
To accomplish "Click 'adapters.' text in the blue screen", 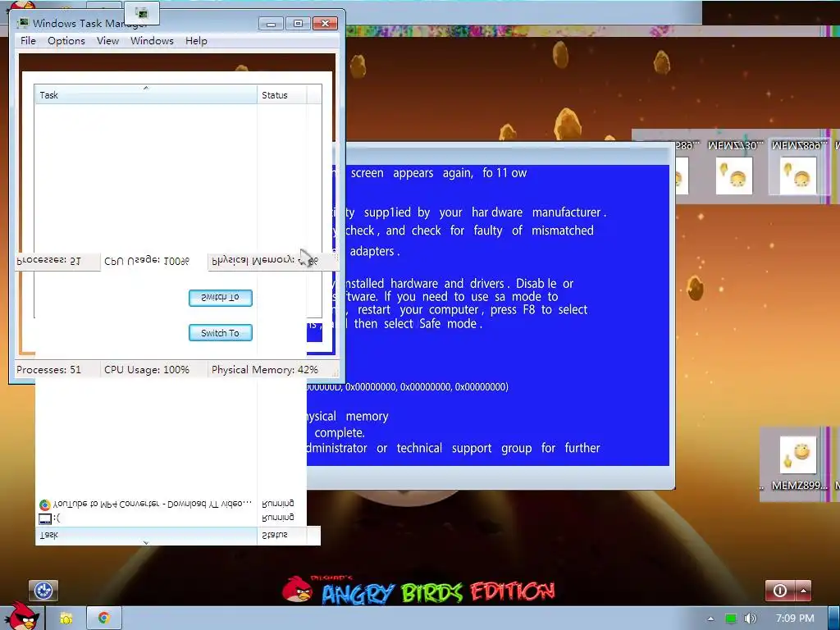I will (374, 251).
